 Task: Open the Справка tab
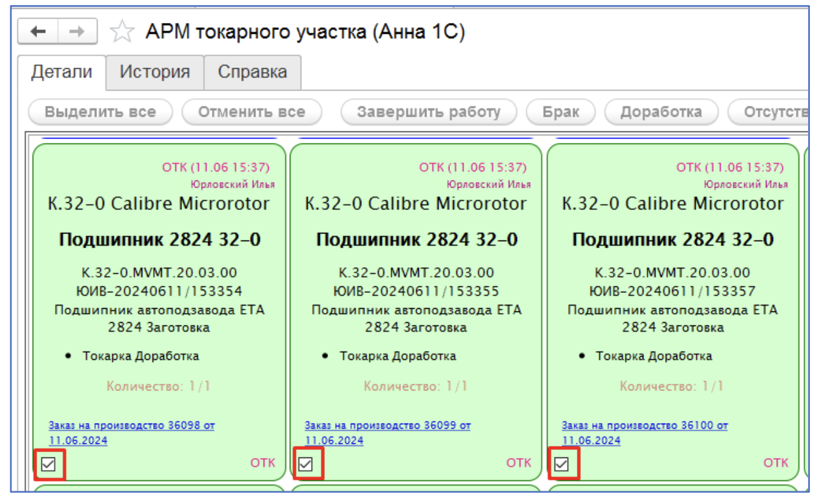click(x=252, y=72)
